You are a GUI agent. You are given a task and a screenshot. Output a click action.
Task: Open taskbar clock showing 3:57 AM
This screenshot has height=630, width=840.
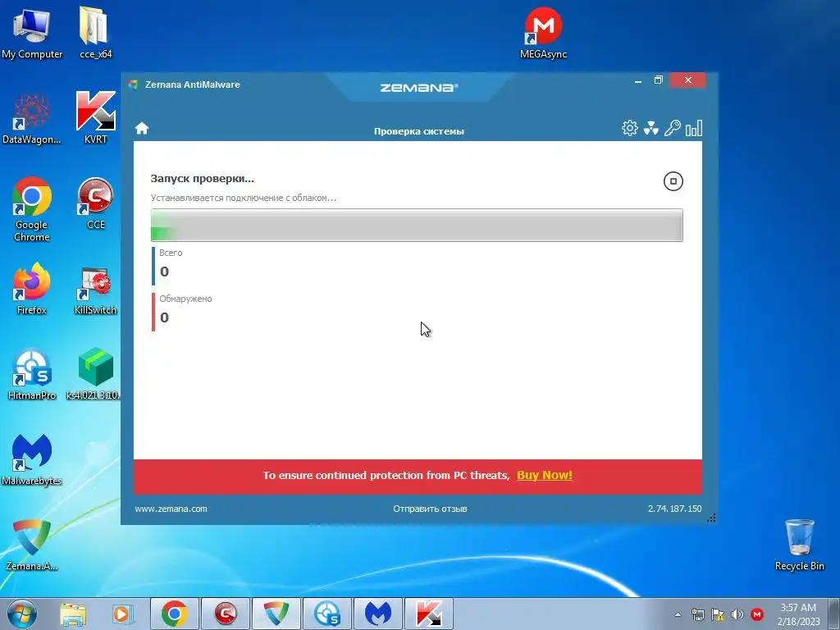coord(798,614)
